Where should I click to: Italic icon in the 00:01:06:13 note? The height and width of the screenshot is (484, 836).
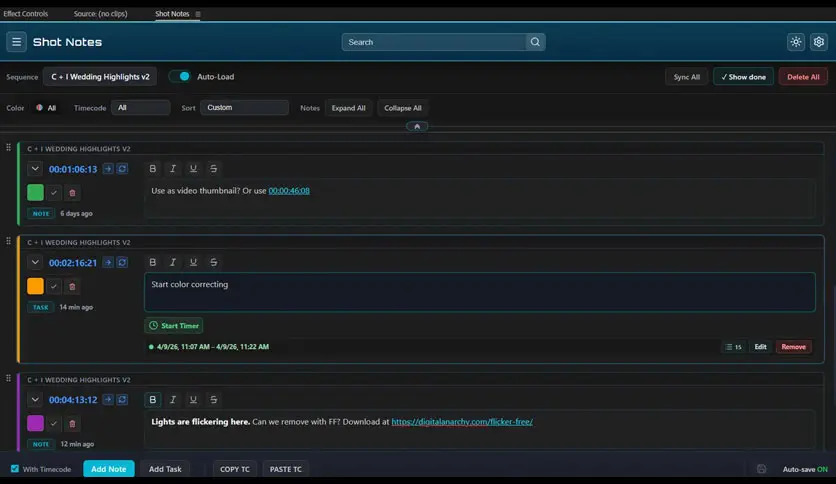pyautogui.click(x=173, y=168)
